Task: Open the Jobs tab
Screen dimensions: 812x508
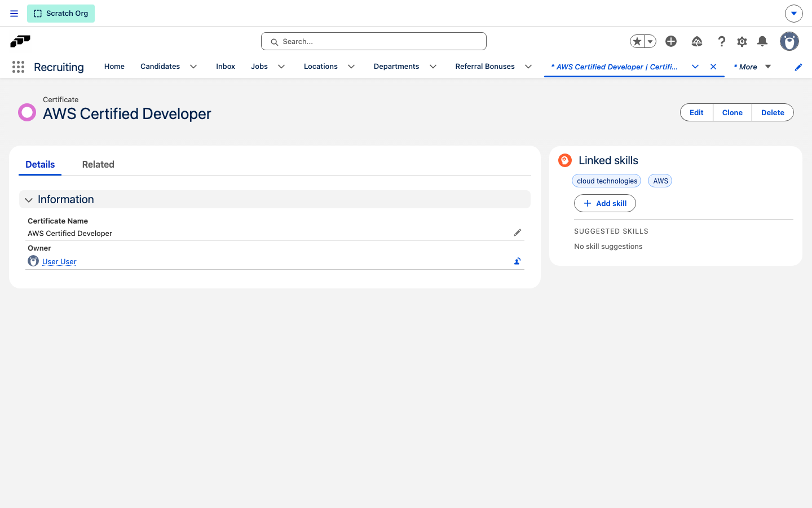Action: click(259, 67)
